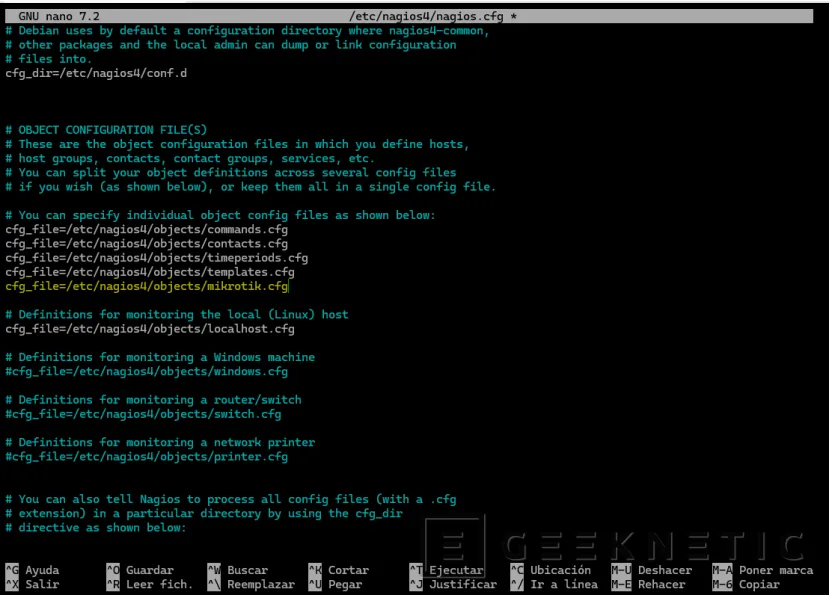Place cursor on the contacts.cfg cfg_file line
829x595 pixels.
tap(146, 244)
